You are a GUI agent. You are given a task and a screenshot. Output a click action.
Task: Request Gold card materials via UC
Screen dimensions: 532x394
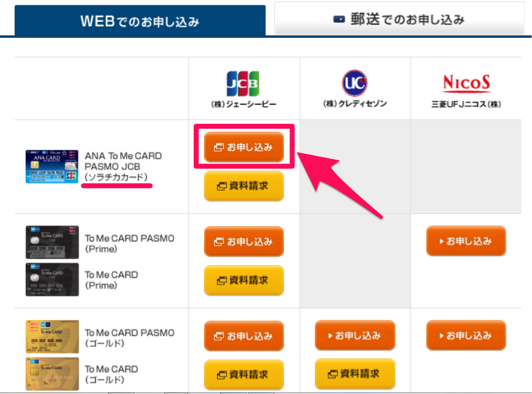pyautogui.click(x=355, y=374)
